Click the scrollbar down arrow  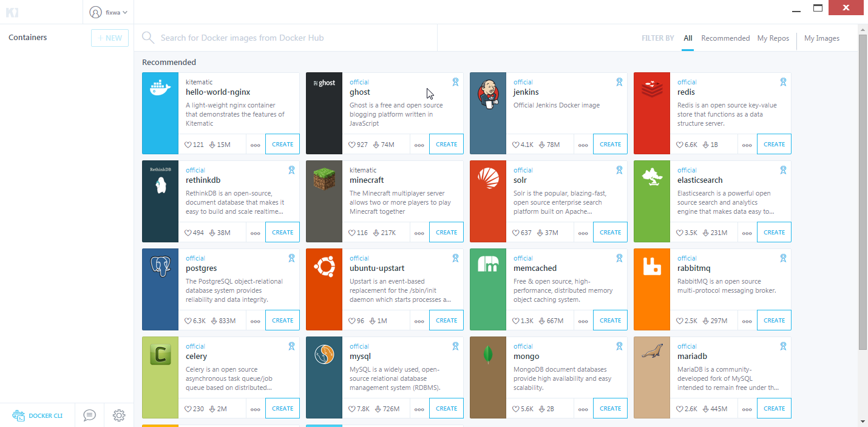coord(863,421)
